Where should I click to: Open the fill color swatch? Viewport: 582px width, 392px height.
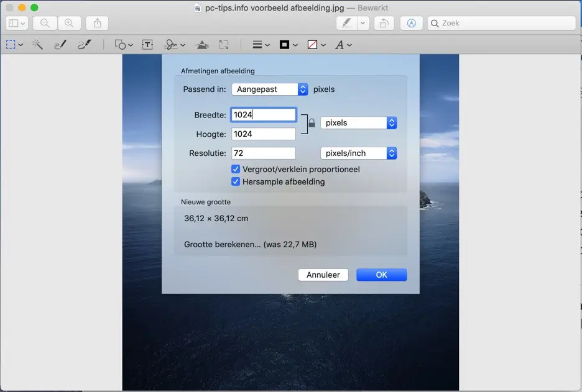coord(313,45)
